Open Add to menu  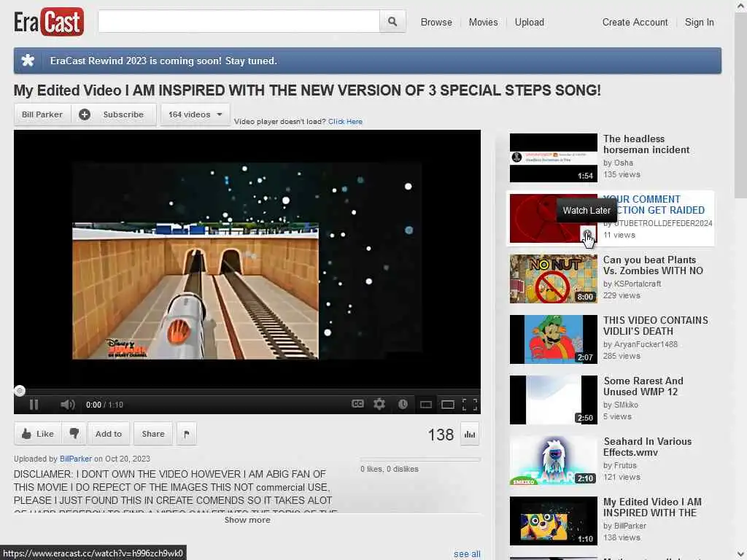coord(109,434)
